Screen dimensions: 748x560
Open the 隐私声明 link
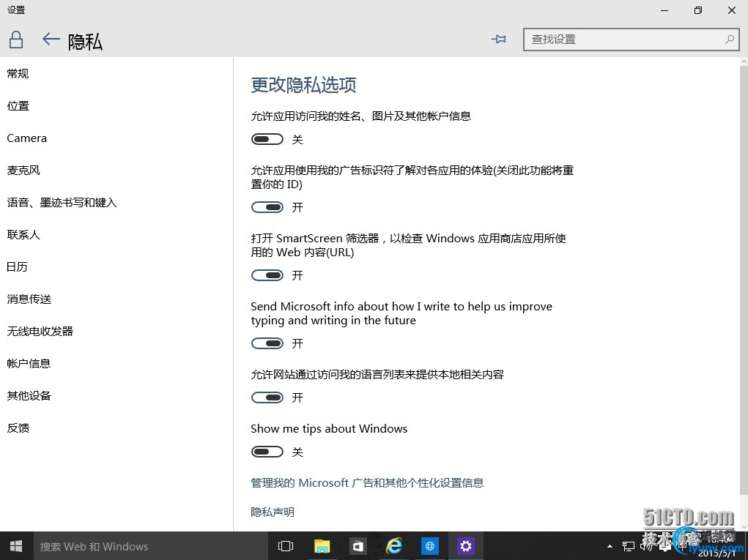coord(273,512)
